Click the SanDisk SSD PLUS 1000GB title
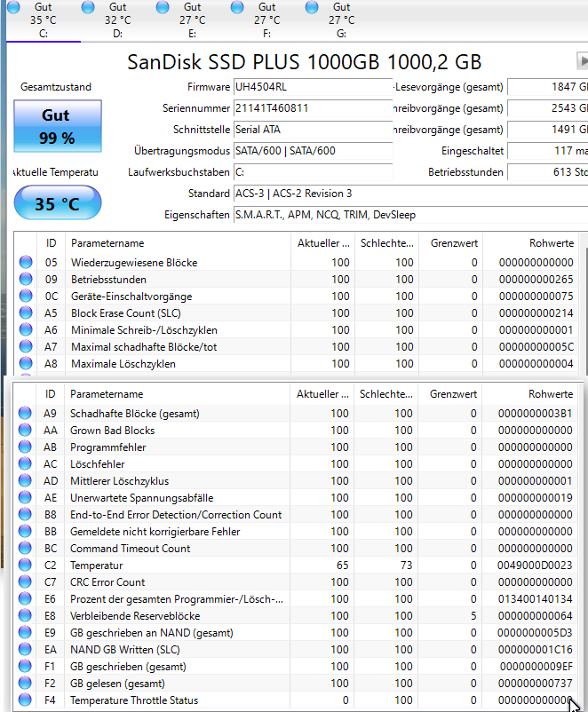Screen dimensions: 588x712 [x=304, y=62]
